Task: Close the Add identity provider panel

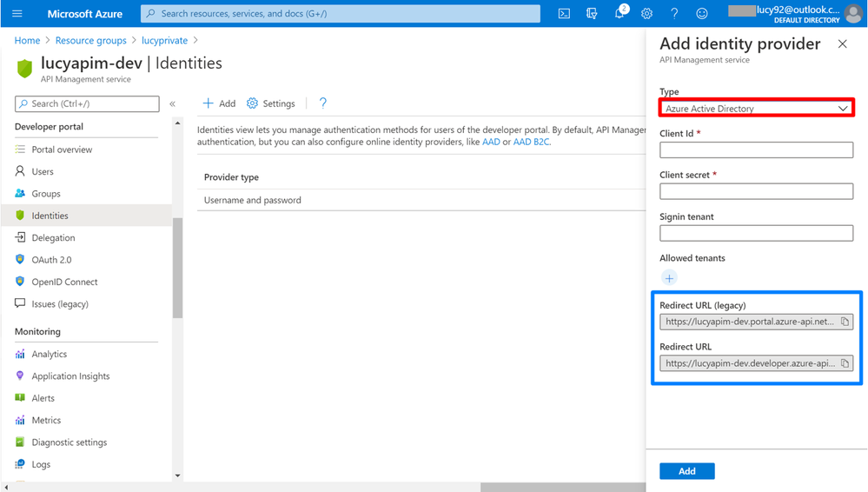Action: click(x=843, y=43)
